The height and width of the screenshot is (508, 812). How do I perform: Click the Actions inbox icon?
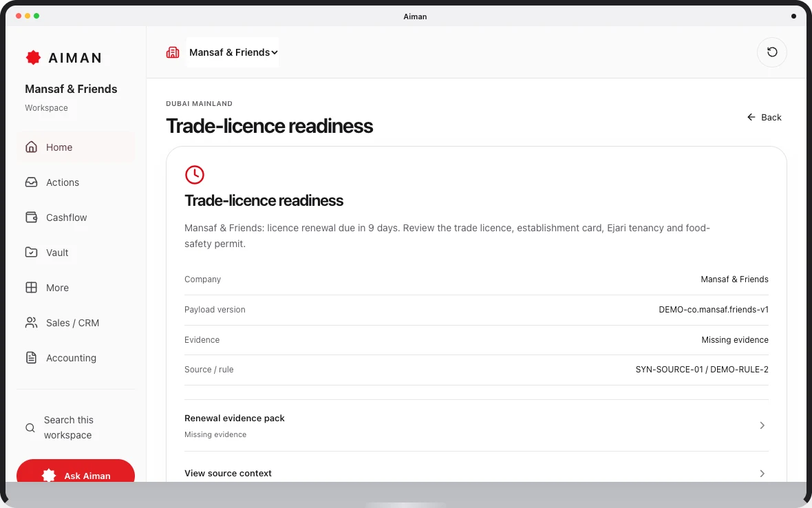31,182
